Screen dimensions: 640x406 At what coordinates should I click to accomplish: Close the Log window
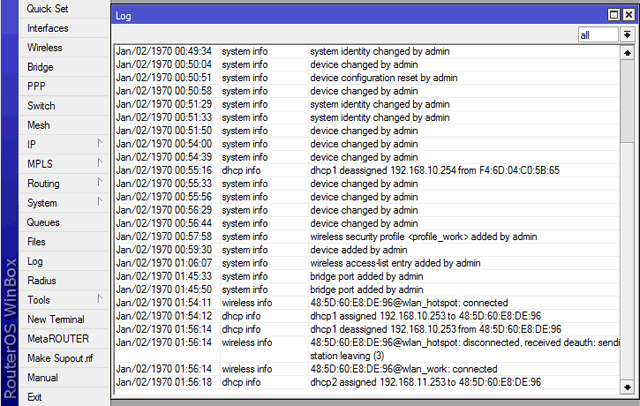(x=628, y=16)
